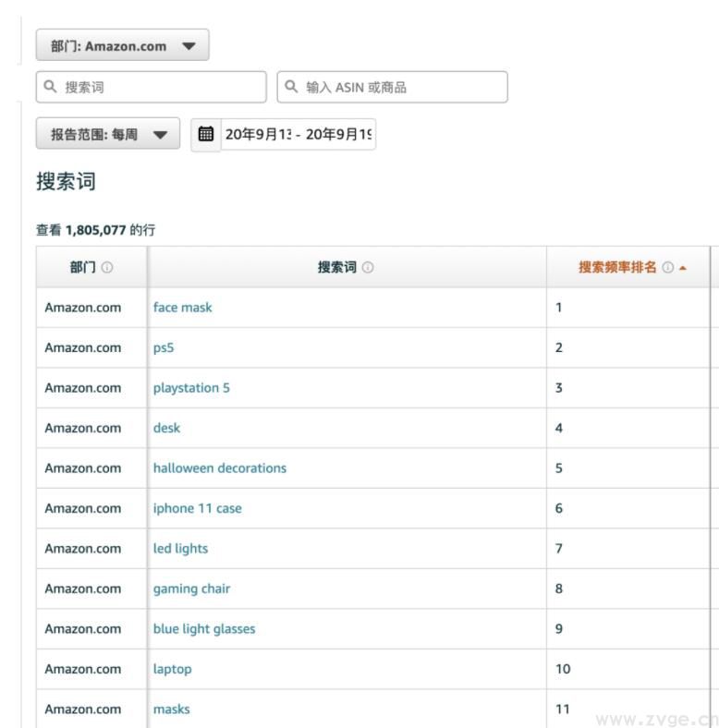Select the playstation 5 search term
Screen dimensions: 719x728
(191, 388)
